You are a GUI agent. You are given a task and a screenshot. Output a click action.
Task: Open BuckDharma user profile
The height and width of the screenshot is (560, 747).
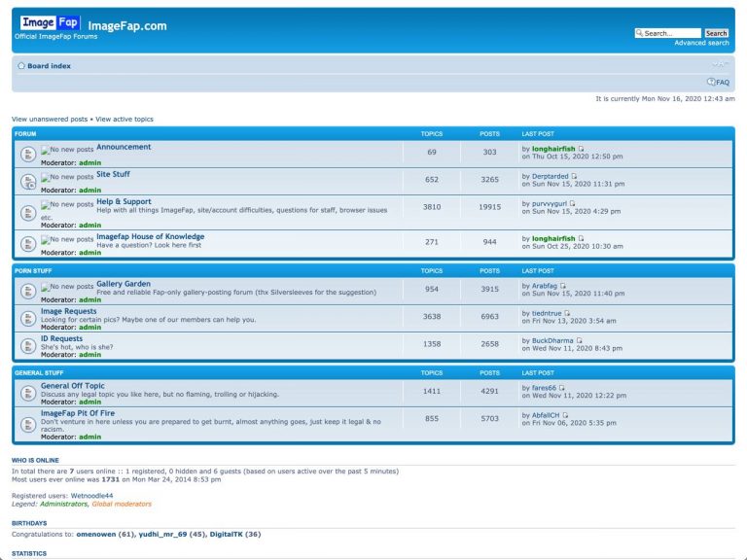pyautogui.click(x=552, y=340)
